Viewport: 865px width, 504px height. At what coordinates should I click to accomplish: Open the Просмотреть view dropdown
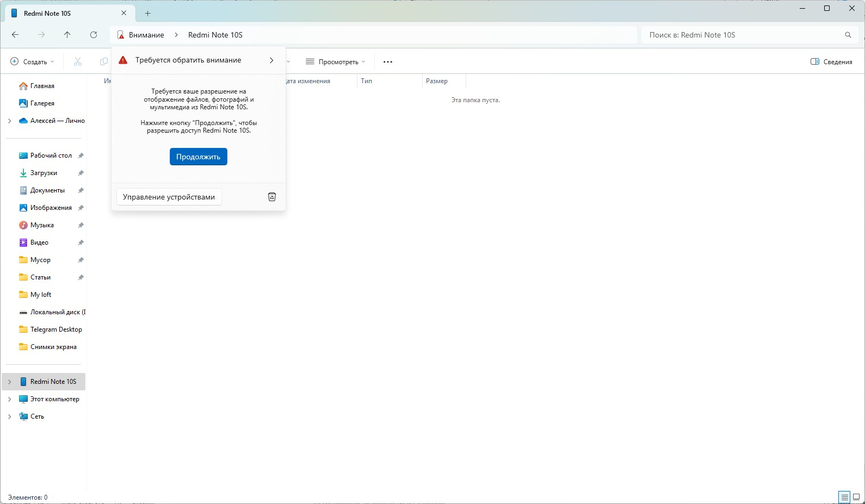coord(335,62)
